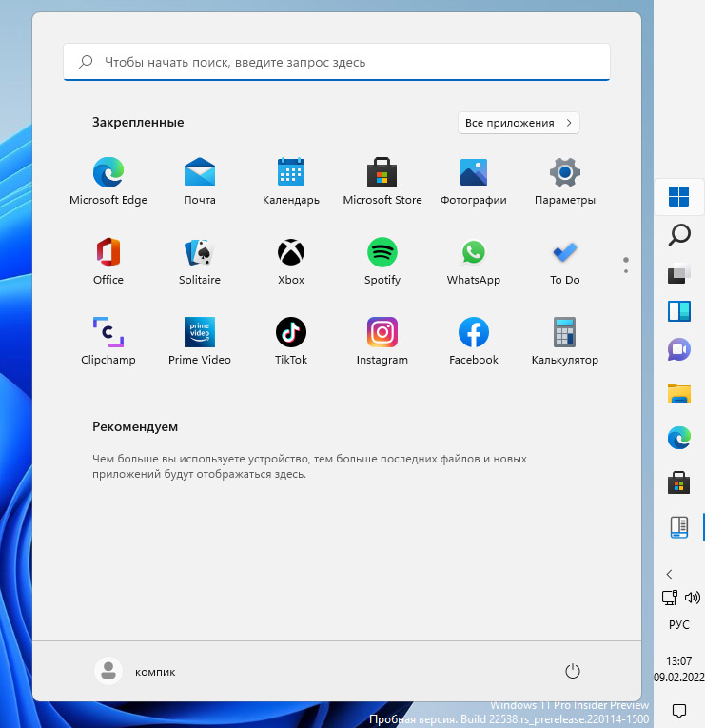Go to the next pinned apps page dot
The height and width of the screenshot is (728, 705).
(x=626, y=271)
